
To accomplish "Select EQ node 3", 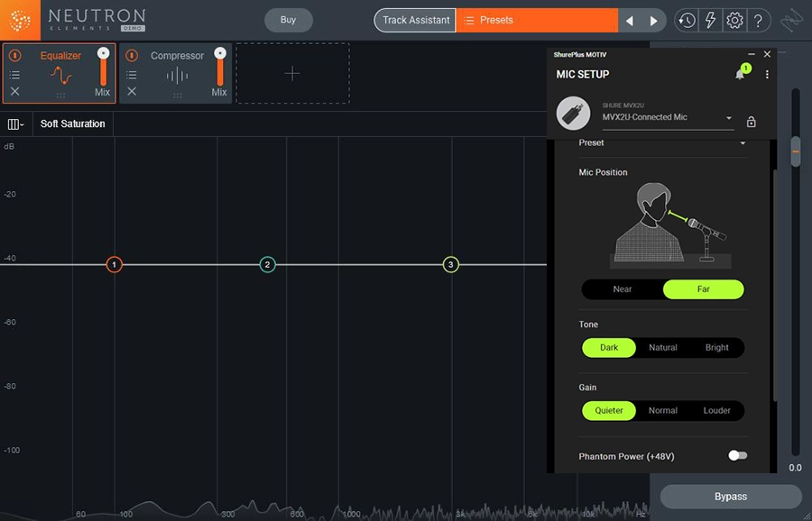I will click(x=450, y=264).
